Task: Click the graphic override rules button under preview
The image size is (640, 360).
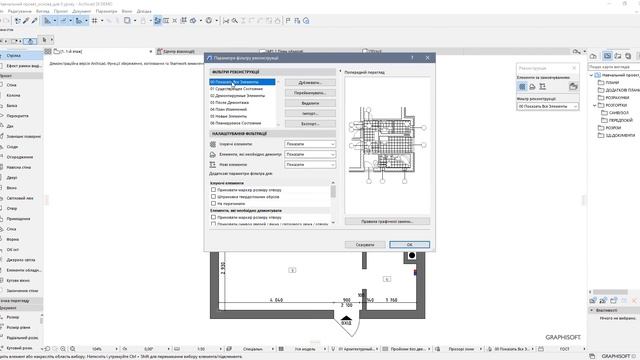Action: tap(387, 221)
